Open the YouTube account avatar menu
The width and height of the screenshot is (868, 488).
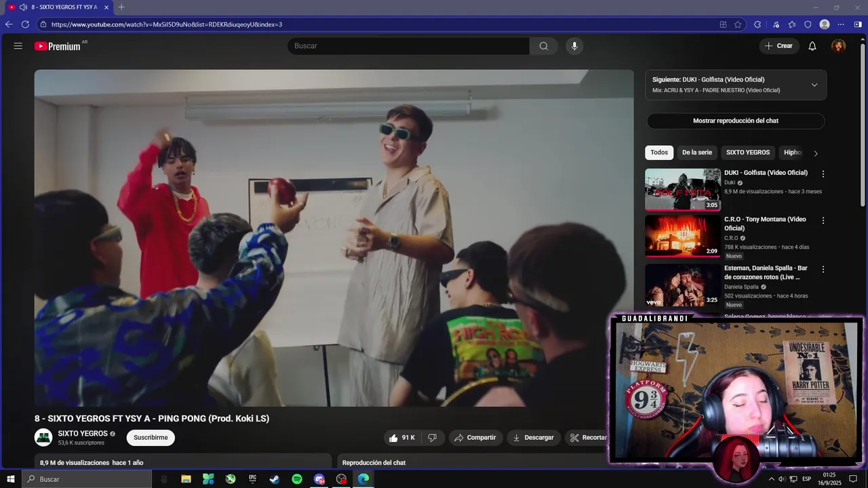click(x=839, y=46)
